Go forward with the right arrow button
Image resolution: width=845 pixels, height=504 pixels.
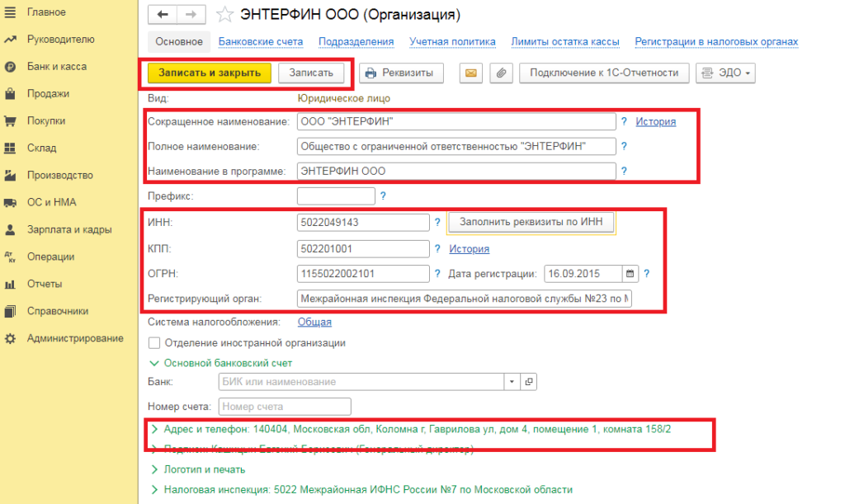click(x=191, y=15)
